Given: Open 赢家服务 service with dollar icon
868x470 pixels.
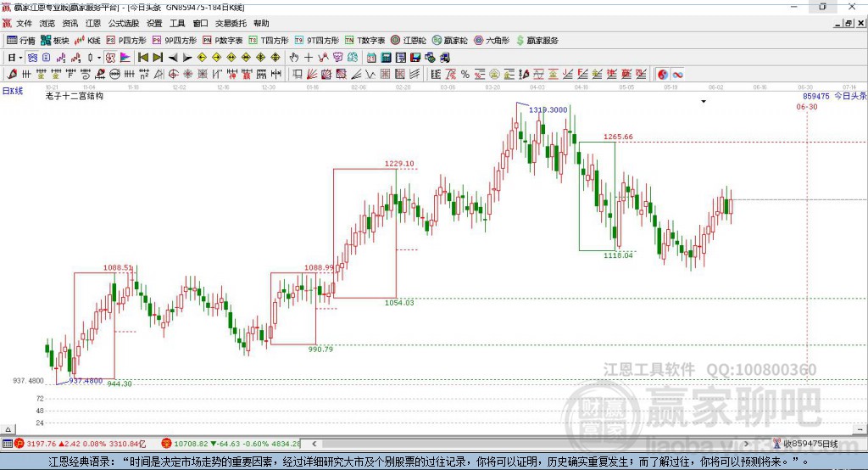Looking at the screenshot, I should click(537, 41).
